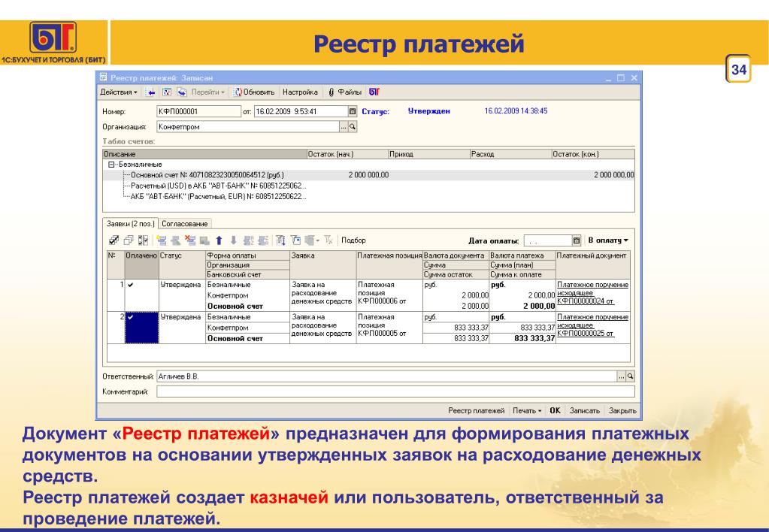Viewport: 769px width, 532px height.
Task: Click the БИТ logo icon in window toolbar
Action: click(x=374, y=92)
